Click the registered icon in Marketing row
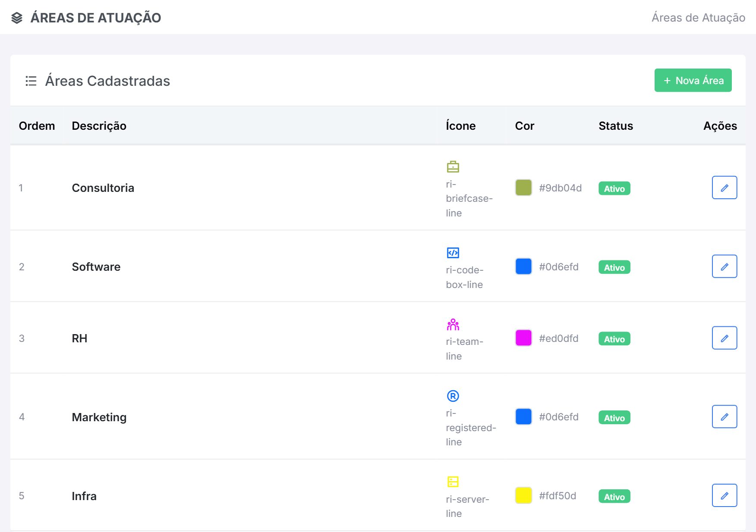 click(453, 396)
